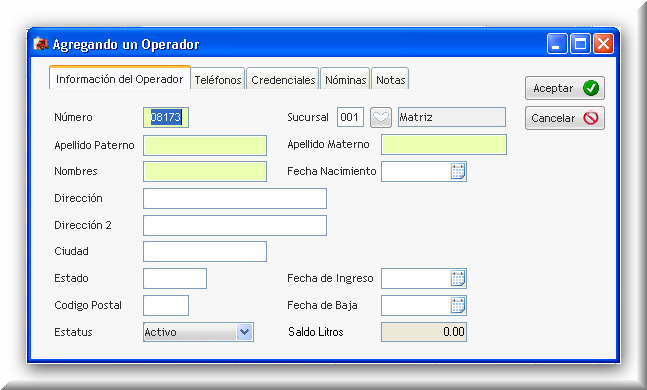Click the Saldo Litros field showing 0.00
647x390 pixels.
[x=424, y=332]
